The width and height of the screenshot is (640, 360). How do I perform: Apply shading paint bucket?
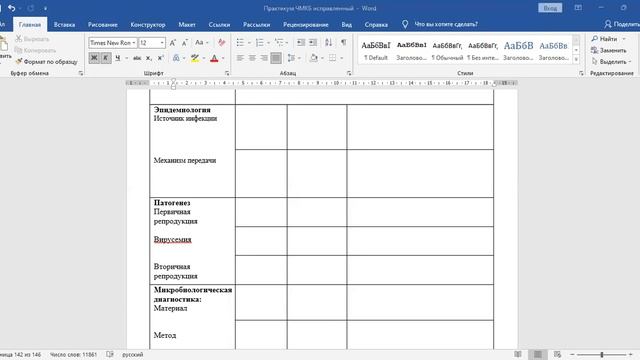313,58
